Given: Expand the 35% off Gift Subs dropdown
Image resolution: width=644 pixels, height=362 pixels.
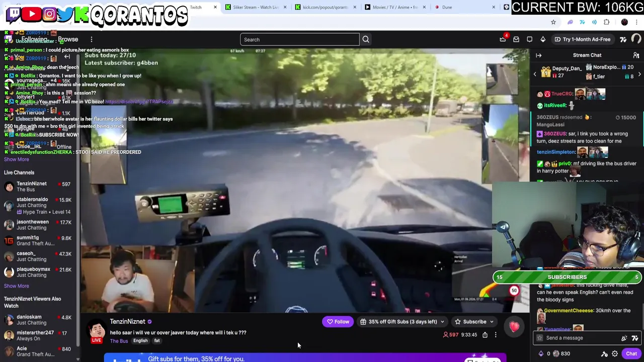Looking at the screenshot, I should click(x=442, y=322).
